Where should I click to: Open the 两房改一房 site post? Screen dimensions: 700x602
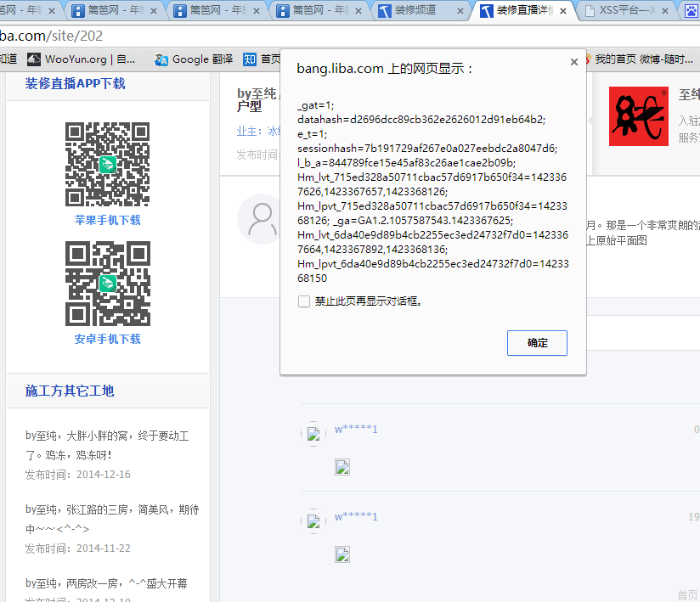(106, 583)
